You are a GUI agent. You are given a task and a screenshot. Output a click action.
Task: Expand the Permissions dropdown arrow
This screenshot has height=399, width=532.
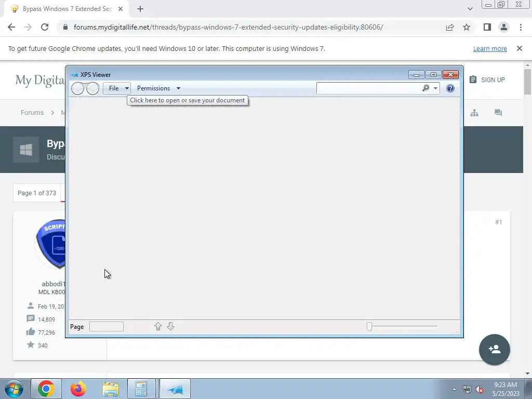pyautogui.click(x=178, y=88)
